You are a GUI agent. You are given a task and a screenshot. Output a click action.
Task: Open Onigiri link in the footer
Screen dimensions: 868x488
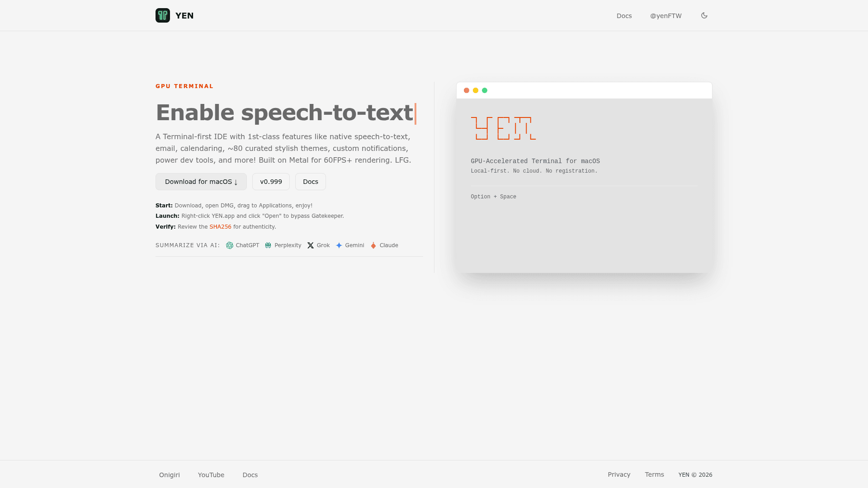tap(170, 475)
